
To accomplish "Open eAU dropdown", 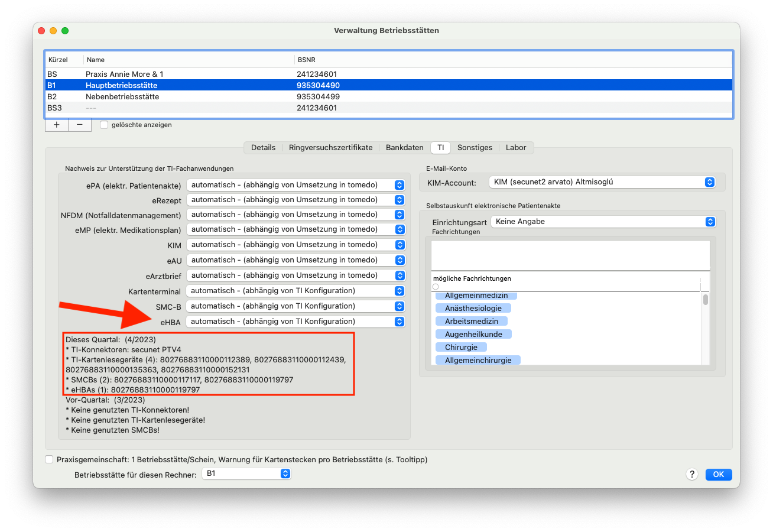I will (x=295, y=260).
